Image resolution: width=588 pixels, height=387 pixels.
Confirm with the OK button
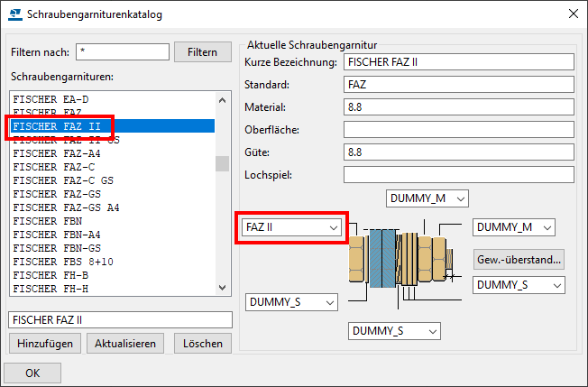32,373
